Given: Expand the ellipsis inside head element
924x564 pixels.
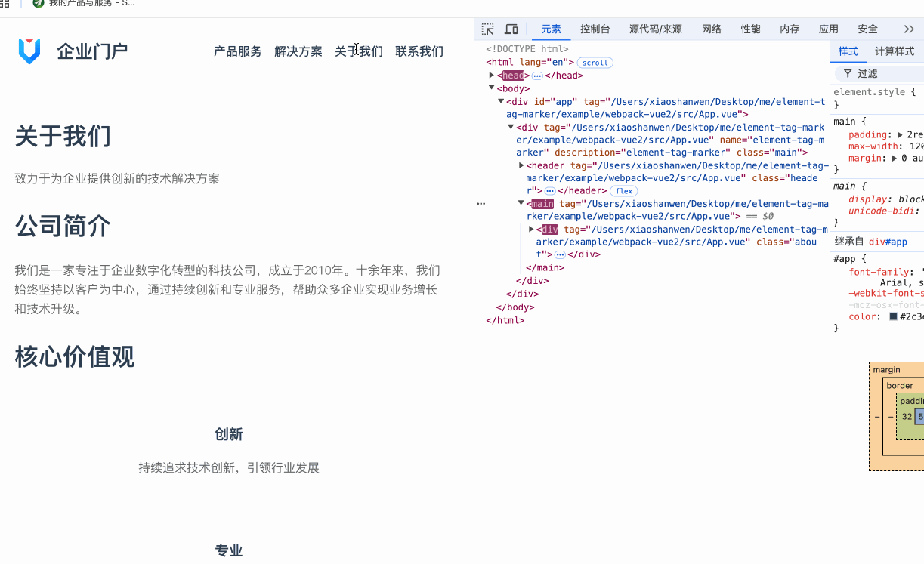Looking at the screenshot, I should point(537,76).
